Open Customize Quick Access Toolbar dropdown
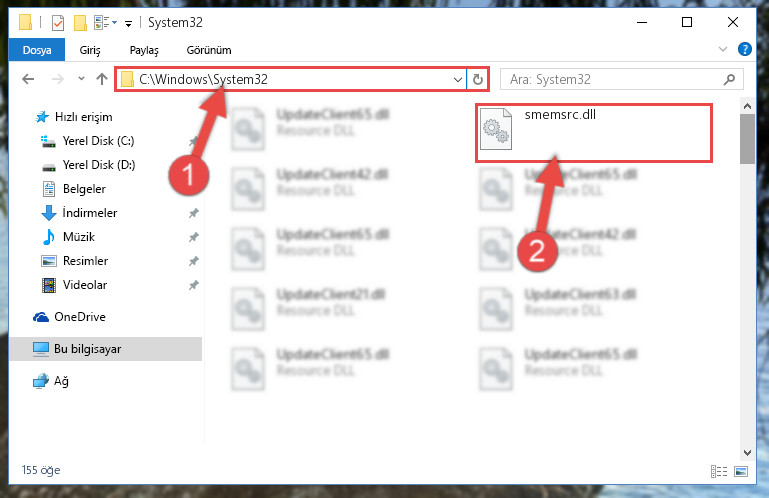This screenshot has width=769, height=498. (128, 23)
